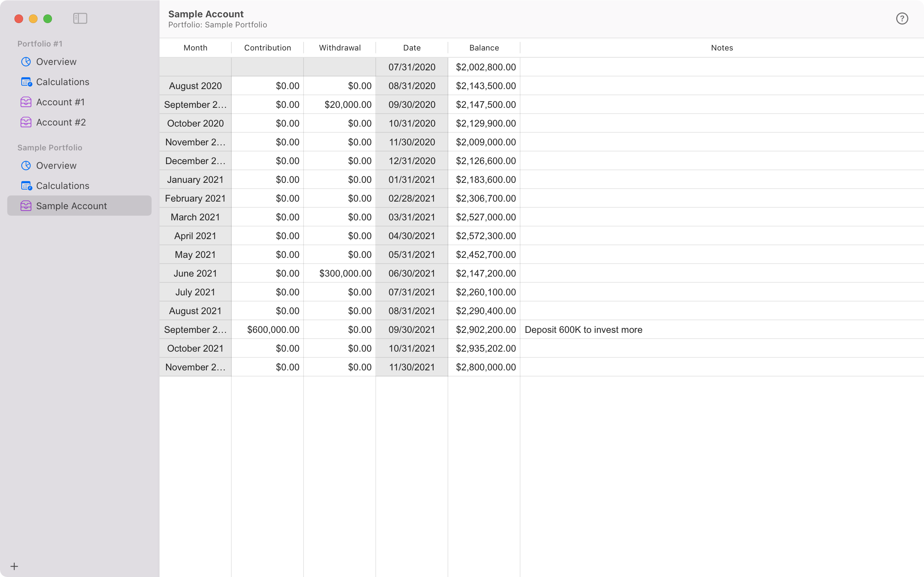Edit the June 2021 $300,000.00 withdrawal cell

click(345, 274)
